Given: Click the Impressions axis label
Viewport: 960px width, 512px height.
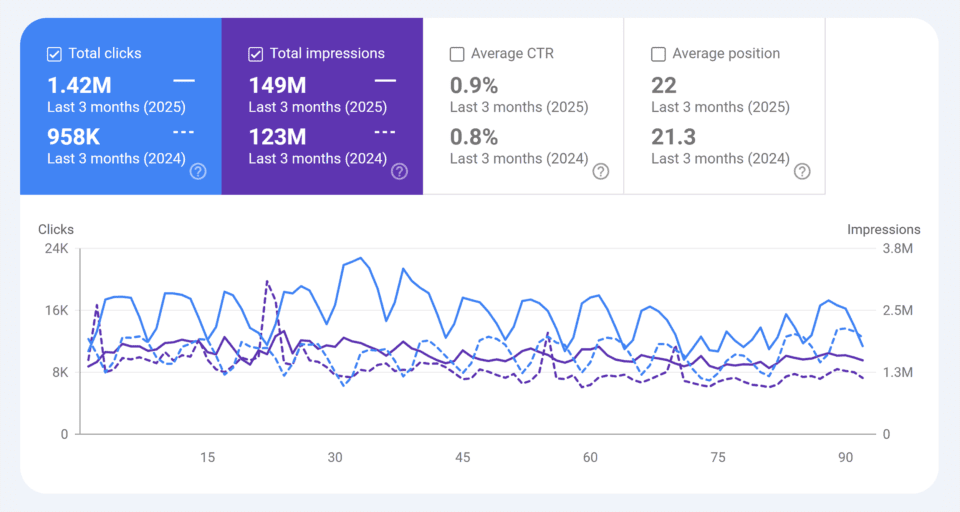Looking at the screenshot, I should (883, 229).
